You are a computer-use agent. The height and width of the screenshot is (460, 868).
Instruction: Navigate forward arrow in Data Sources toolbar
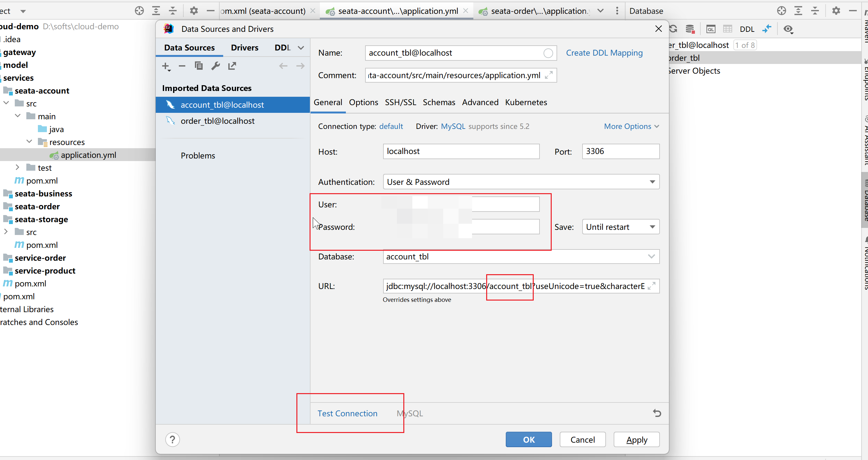(x=300, y=66)
